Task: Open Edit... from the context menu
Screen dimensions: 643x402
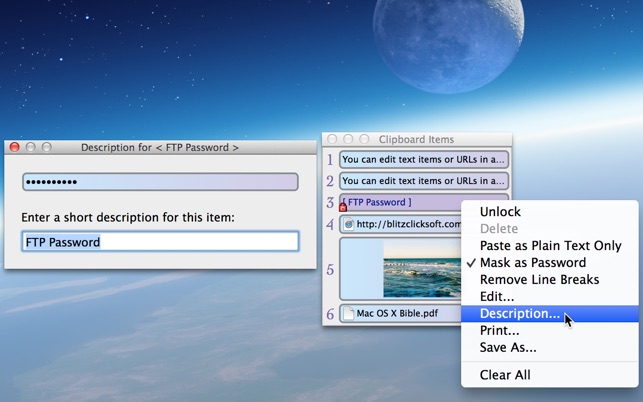Action: [x=497, y=296]
